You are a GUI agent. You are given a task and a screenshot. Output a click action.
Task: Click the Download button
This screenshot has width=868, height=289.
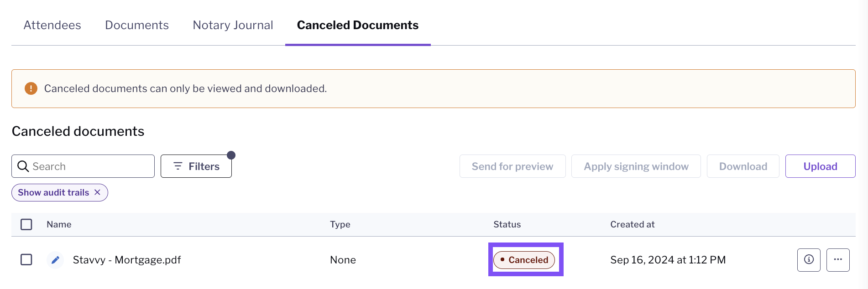point(743,166)
